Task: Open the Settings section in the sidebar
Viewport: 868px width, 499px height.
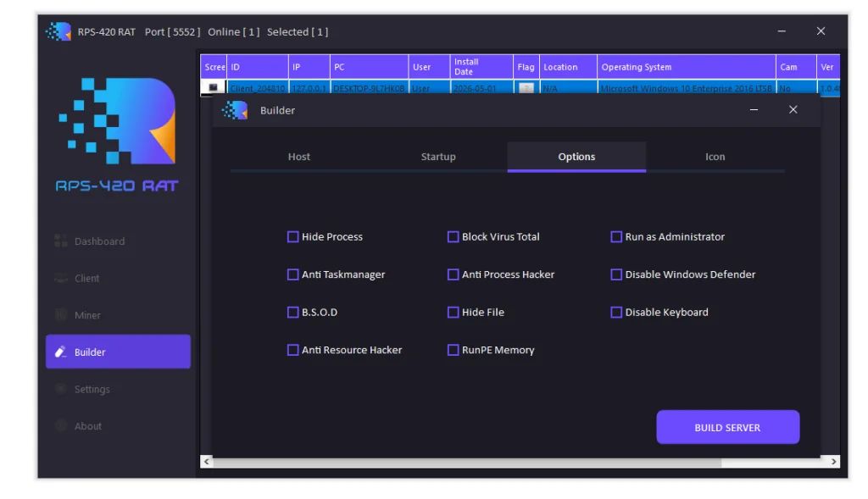Action: click(92, 389)
